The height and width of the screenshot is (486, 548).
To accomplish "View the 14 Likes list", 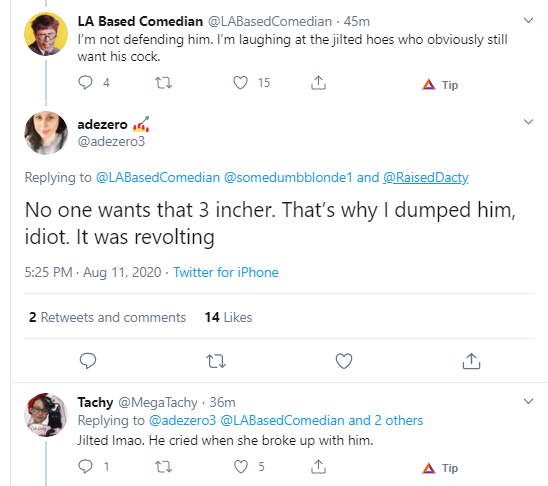I will tap(228, 317).
